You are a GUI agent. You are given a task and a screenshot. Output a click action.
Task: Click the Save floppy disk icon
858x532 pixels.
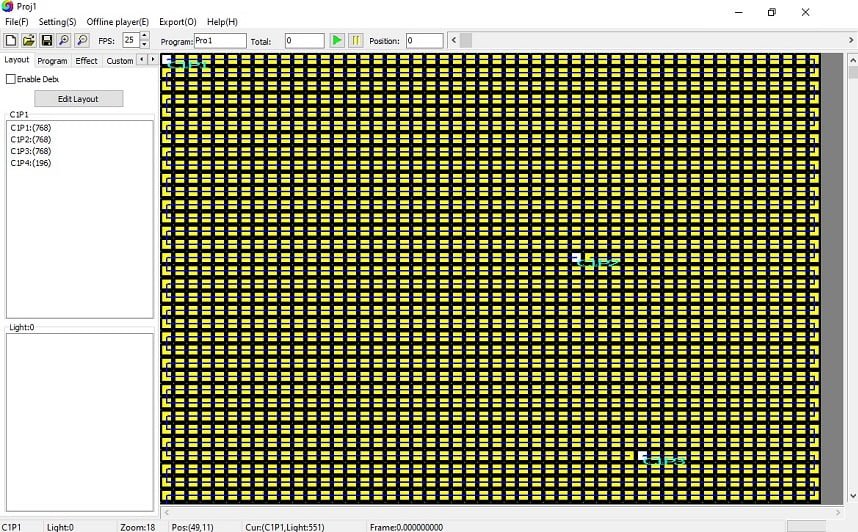click(46, 41)
